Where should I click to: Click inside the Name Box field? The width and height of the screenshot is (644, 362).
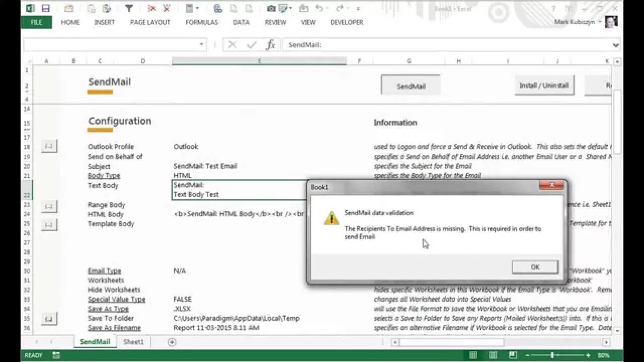click(110, 45)
